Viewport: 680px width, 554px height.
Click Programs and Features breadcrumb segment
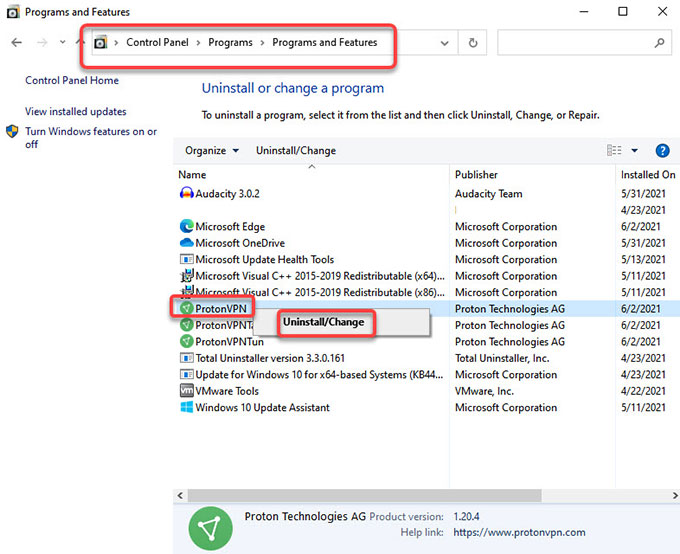(x=325, y=43)
